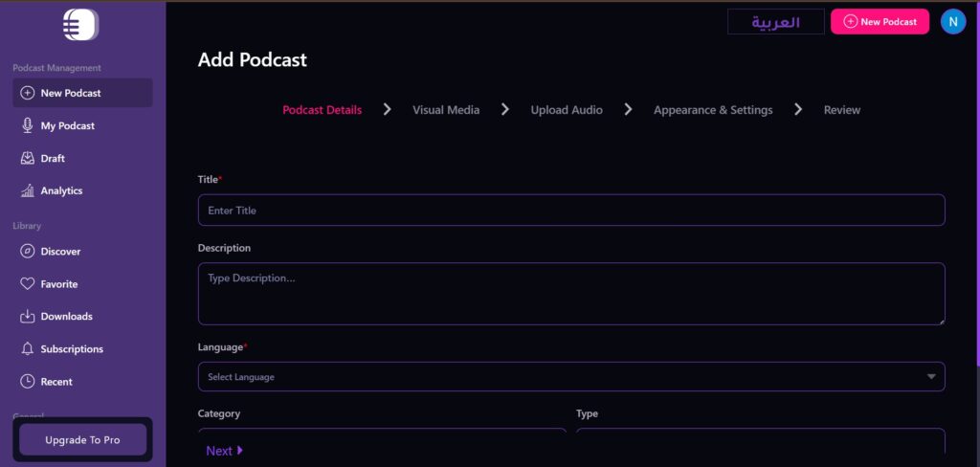Click the Analytics bar chart icon
The height and width of the screenshot is (467, 980).
(27, 190)
